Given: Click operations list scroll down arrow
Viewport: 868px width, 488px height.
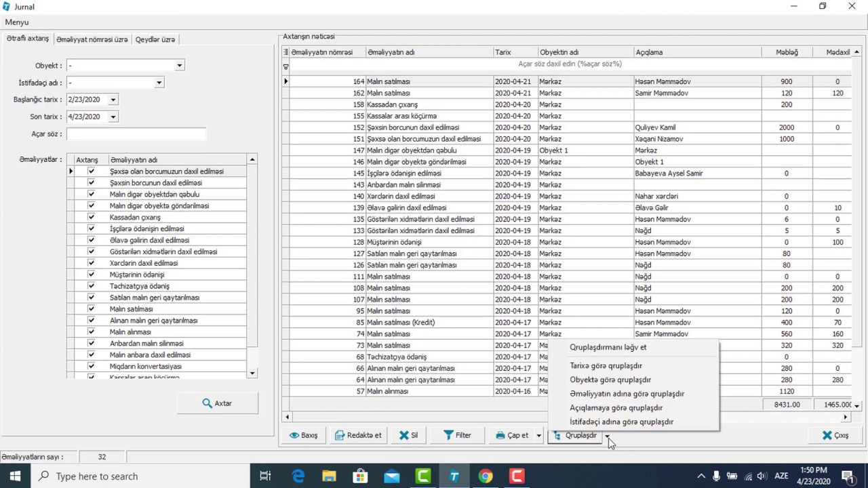Looking at the screenshot, I should tap(252, 373).
